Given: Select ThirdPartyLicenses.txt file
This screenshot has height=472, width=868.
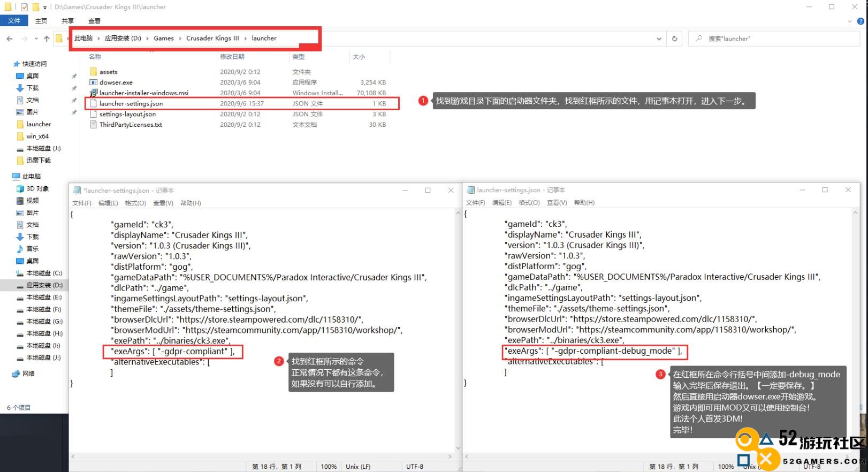Looking at the screenshot, I should [131, 125].
